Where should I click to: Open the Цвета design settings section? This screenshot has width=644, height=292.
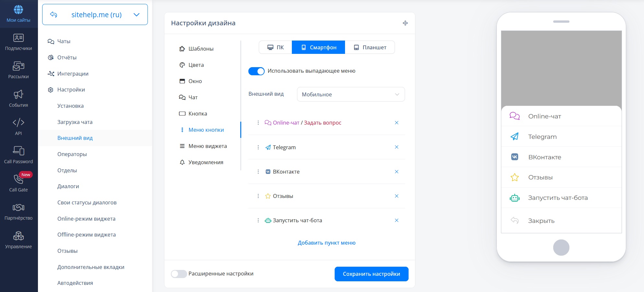click(196, 65)
